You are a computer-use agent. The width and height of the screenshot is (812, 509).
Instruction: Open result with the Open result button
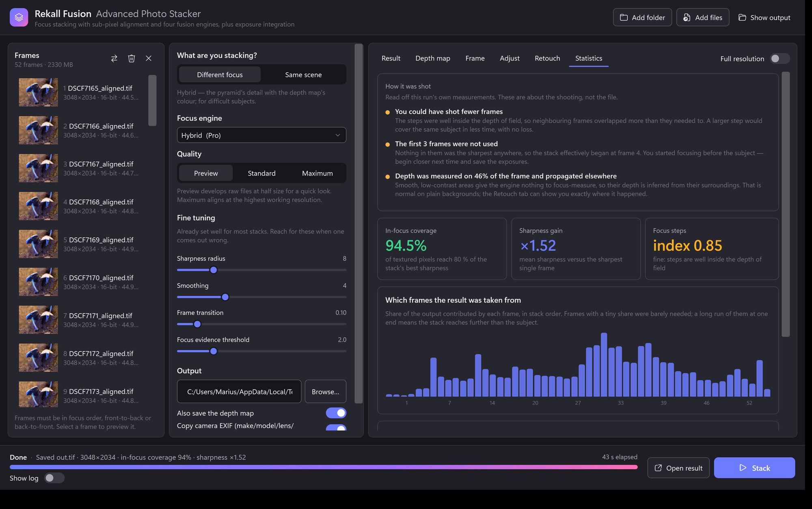pos(678,468)
